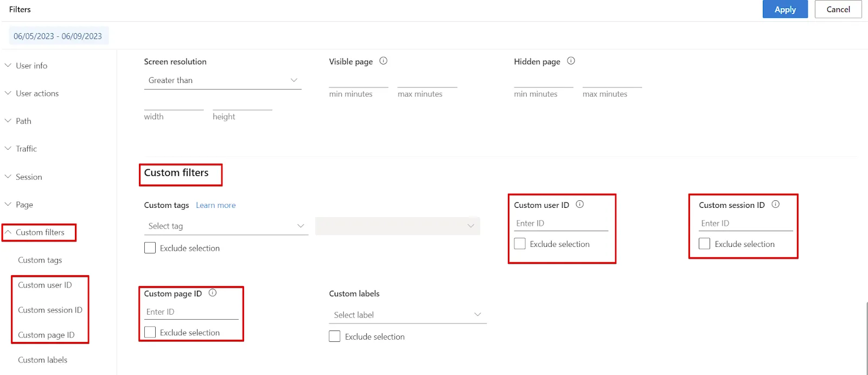Expand the User info section

(x=26, y=66)
